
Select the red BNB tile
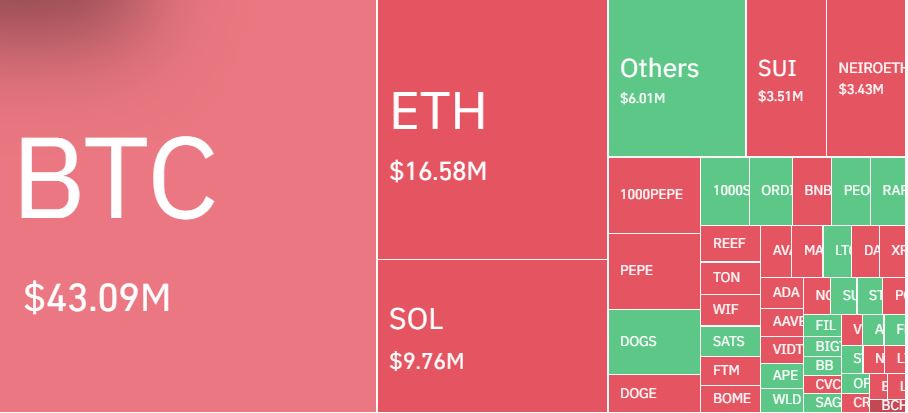[812, 191]
